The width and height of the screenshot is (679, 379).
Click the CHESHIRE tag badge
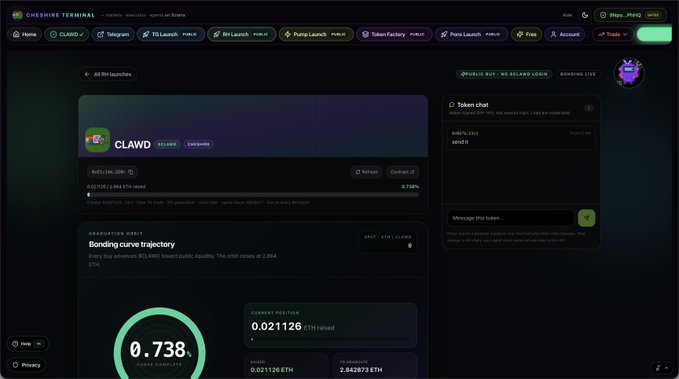[x=199, y=144]
